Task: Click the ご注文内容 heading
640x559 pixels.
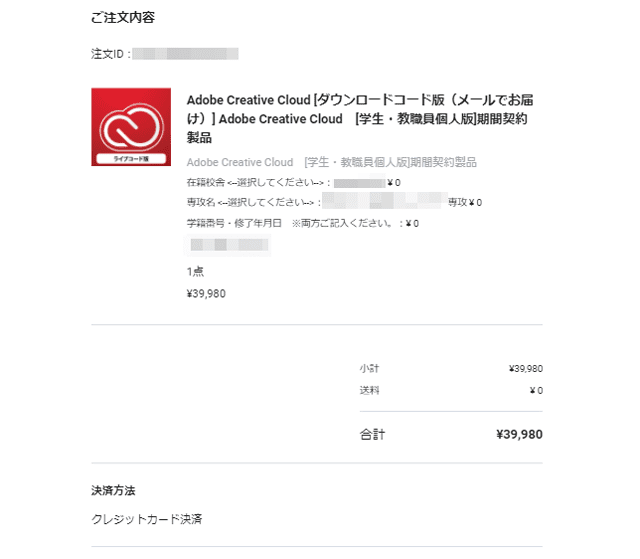Action: click(x=123, y=18)
